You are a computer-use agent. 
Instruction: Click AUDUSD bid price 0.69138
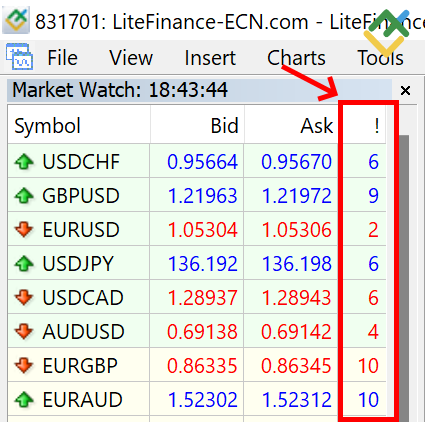(202, 332)
